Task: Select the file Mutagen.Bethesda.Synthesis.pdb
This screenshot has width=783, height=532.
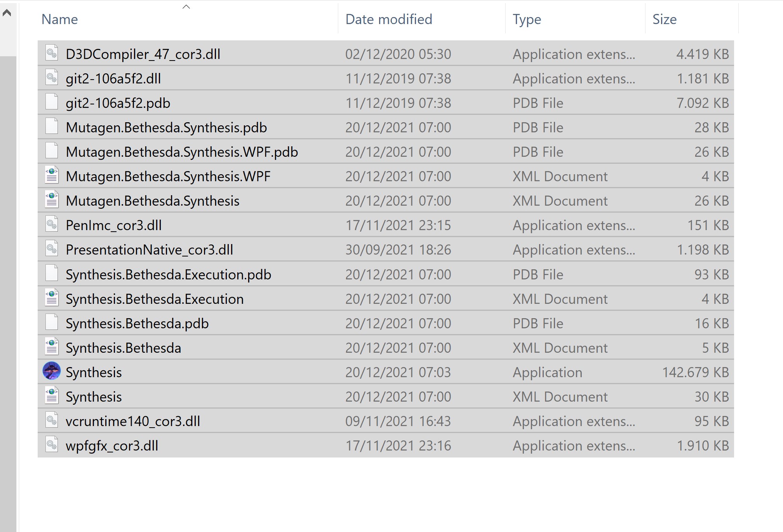Action: [166, 127]
